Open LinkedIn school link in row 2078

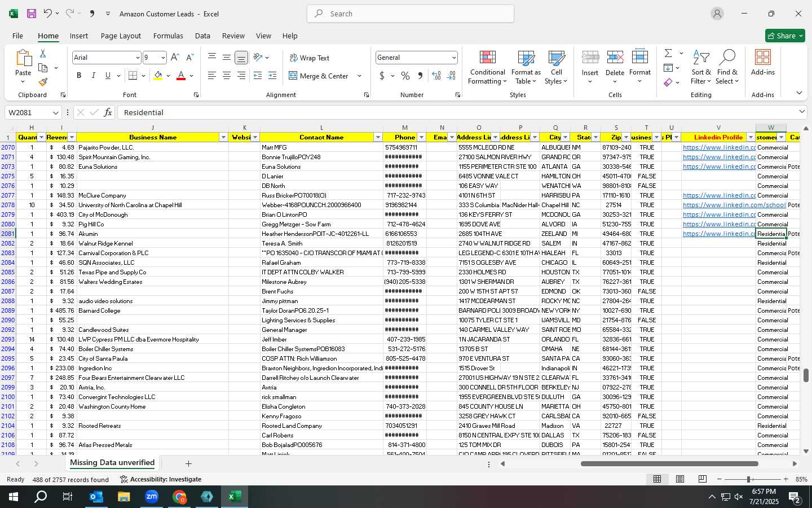coord(734,205)
